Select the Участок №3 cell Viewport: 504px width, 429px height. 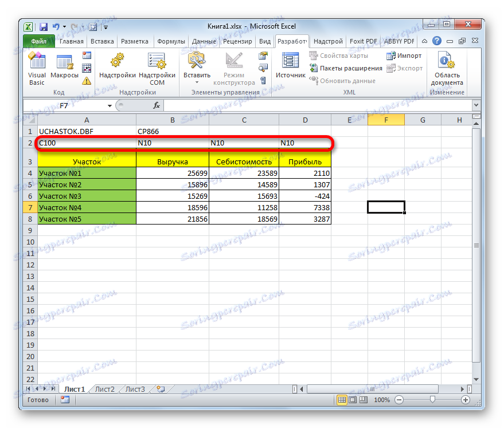click(x=87, y=196)
